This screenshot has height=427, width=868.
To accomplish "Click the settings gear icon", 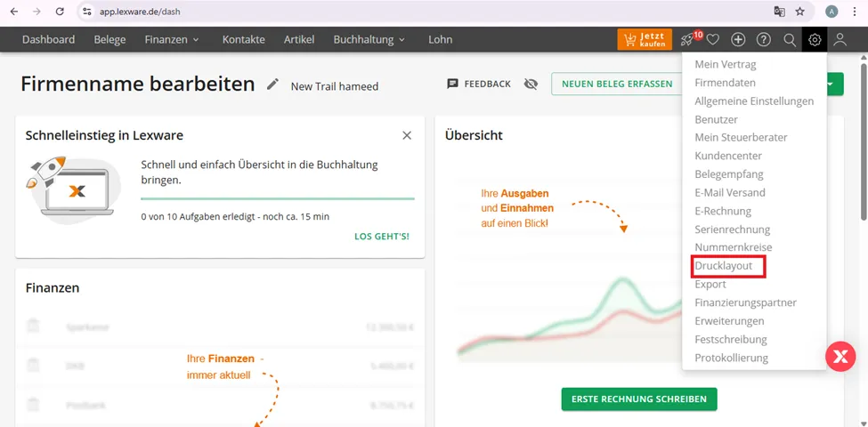I will [x=815, y=40].
